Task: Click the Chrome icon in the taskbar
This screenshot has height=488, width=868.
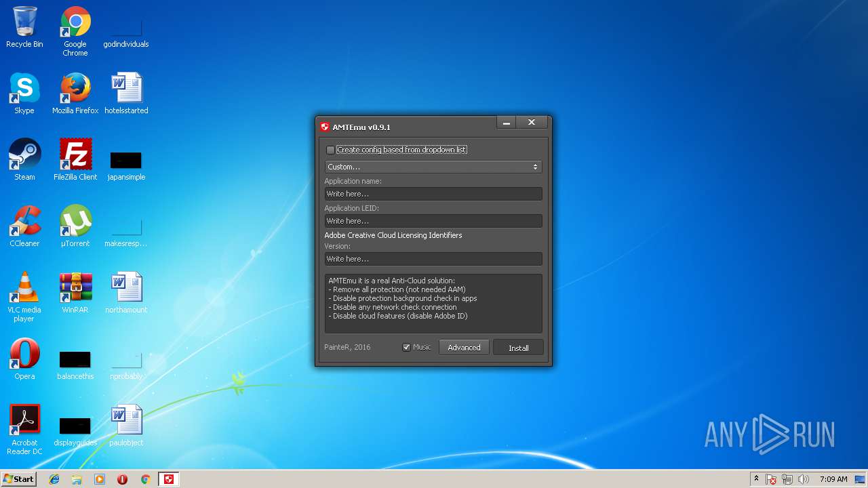Action: pos(145,479)
